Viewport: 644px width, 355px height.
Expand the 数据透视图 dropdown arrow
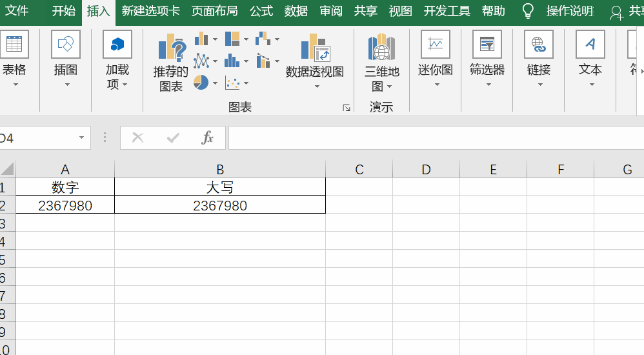coord(317,86)
